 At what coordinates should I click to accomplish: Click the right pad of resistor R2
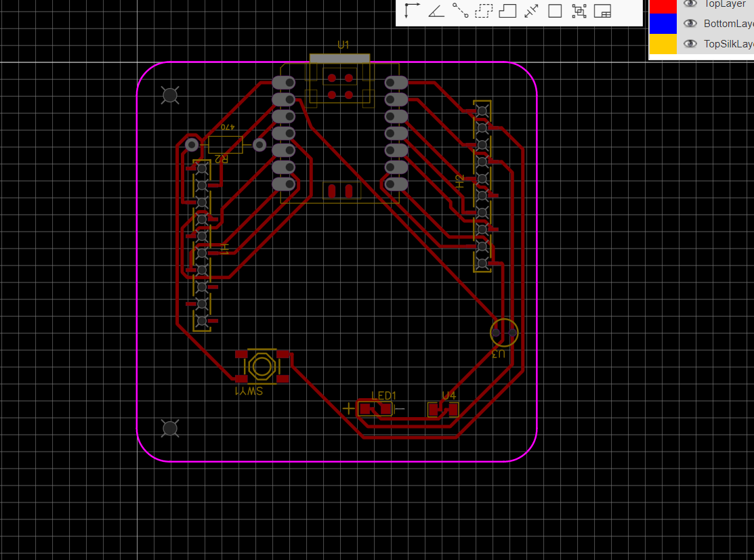259,144
